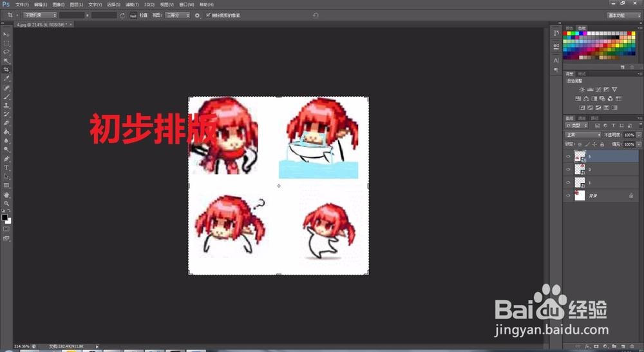Select the Crop tool in toolbox
Screen dimensions: 644x352
(6, 70)
